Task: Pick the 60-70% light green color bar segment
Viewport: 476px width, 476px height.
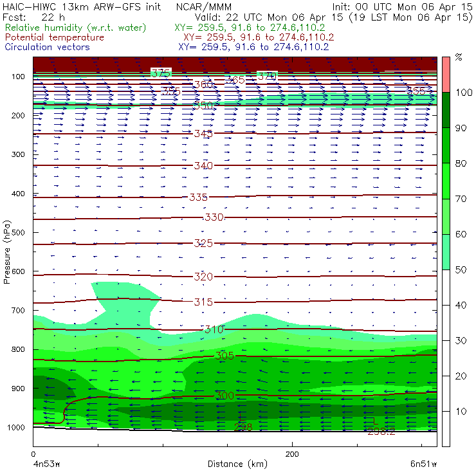Action: coord(446,216)
